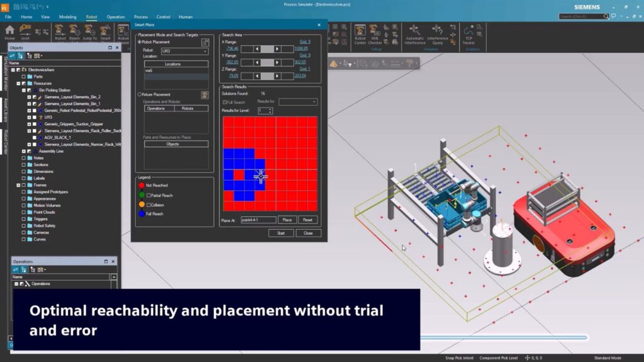
Task: Open the Robot dropdown showing UR3
Action: pos(184,51)
